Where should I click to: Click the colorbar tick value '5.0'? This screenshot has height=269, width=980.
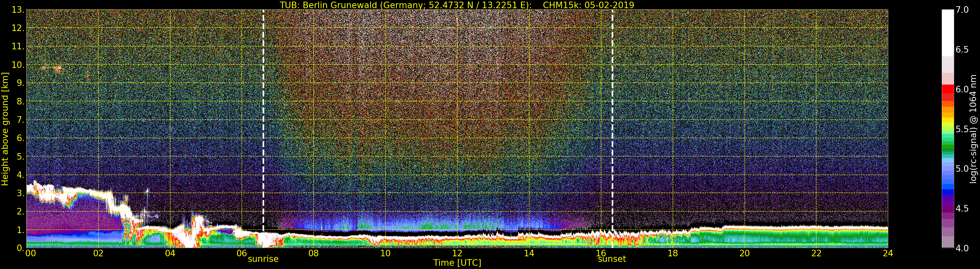pyautogui.click(x=962, y=168)
